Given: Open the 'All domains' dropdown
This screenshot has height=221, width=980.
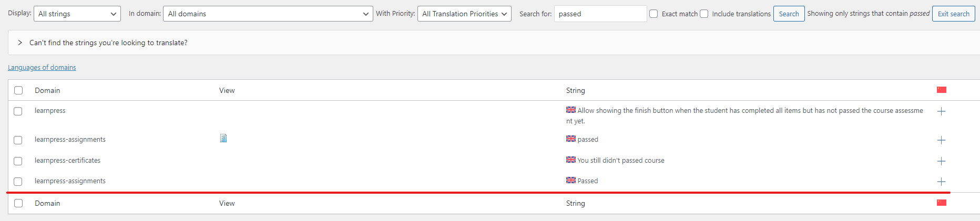Looking at the screenshot, I should pos(268,14).
